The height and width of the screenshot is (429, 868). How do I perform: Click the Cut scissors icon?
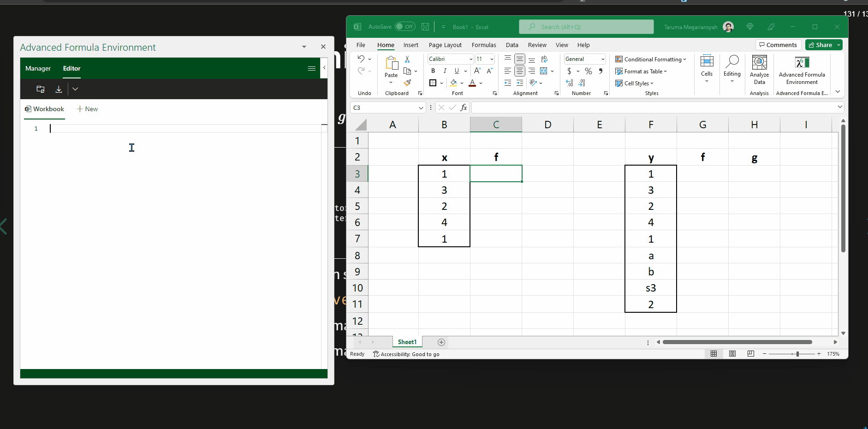click(407, 59)
